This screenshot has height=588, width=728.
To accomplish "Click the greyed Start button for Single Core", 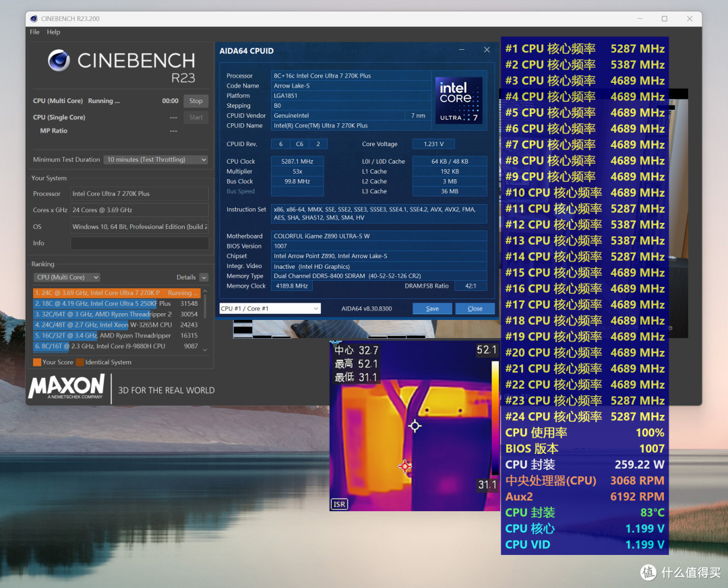I will [x=195, y=117].
